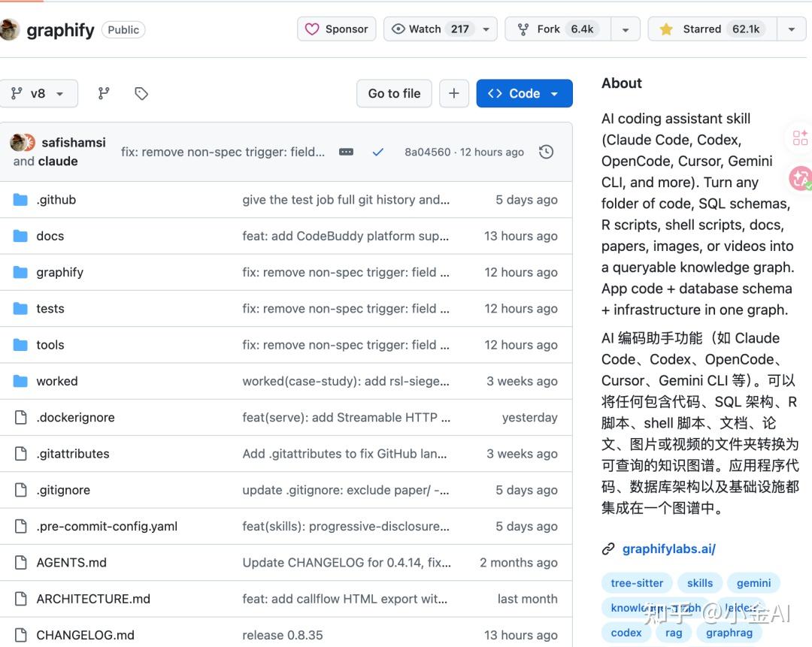Open the worked folder
Viewport: 812px width, 647px height.
(57, 381)
